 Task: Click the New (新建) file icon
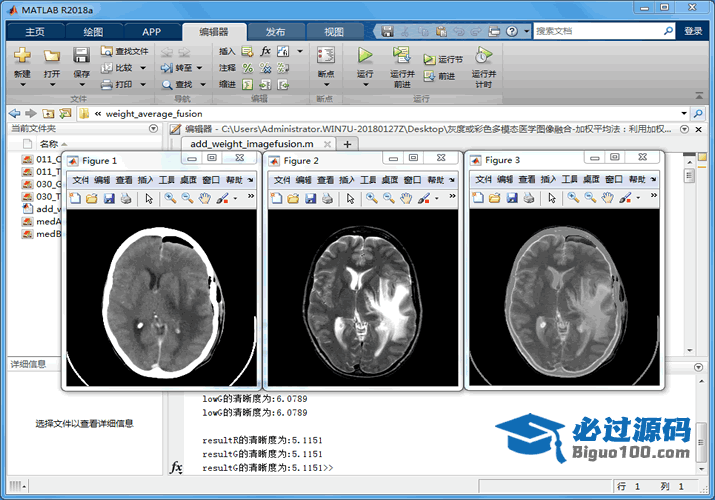pyautogui.click(x=22, y=56)
